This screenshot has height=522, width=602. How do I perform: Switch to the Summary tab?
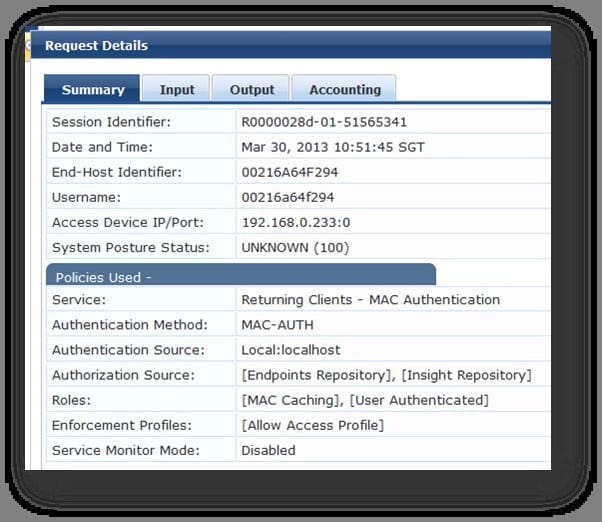click(x=93, y=89)
